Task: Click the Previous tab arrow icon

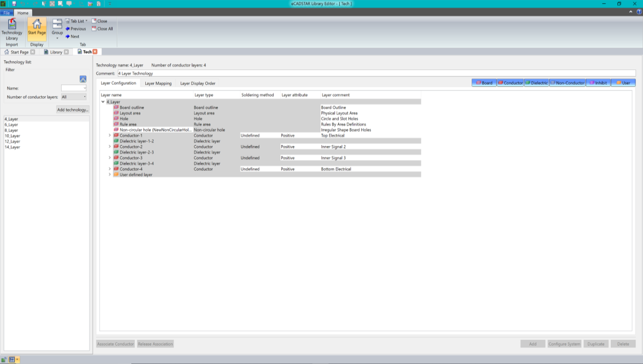Action: click(68, 29)
